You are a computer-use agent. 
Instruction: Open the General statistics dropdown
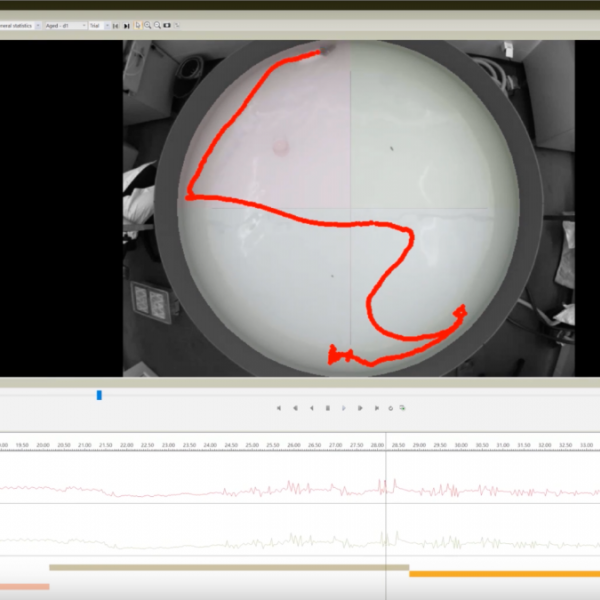[38, 25]
